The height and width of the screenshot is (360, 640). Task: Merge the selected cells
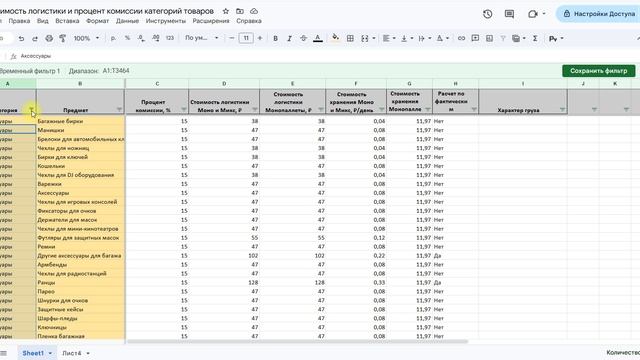364,38
